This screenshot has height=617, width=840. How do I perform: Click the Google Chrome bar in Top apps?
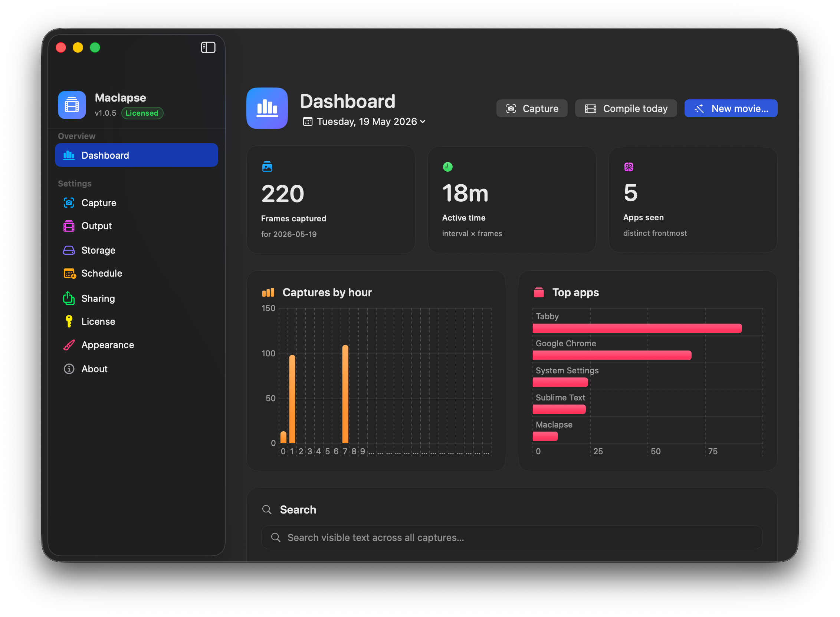(612, 355)
